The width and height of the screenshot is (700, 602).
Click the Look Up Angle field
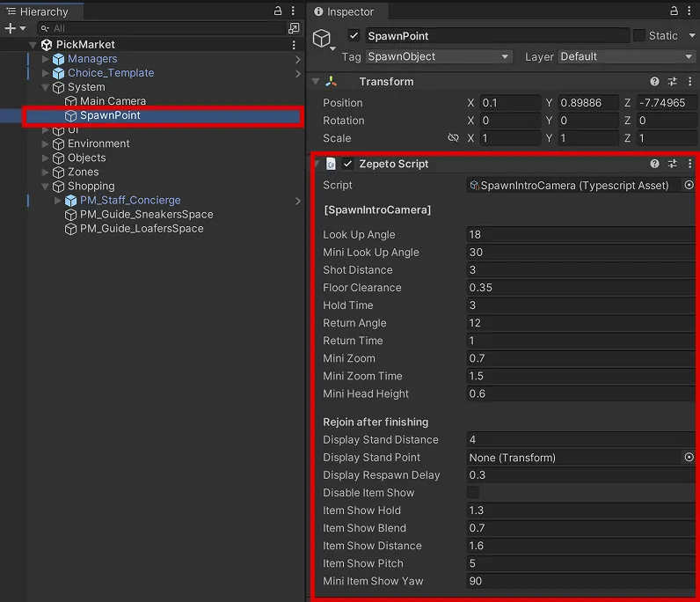(x=580, y=235)
